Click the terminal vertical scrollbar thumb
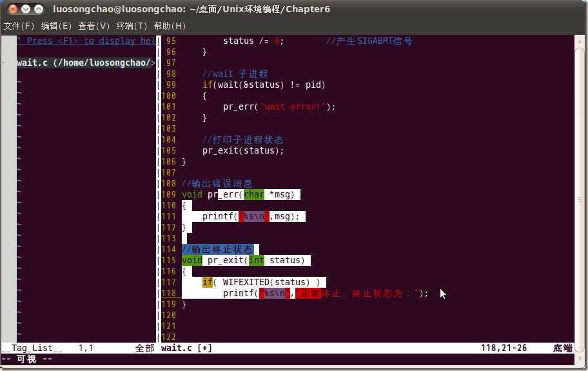The image size is (588, 371). pos(580,199)
